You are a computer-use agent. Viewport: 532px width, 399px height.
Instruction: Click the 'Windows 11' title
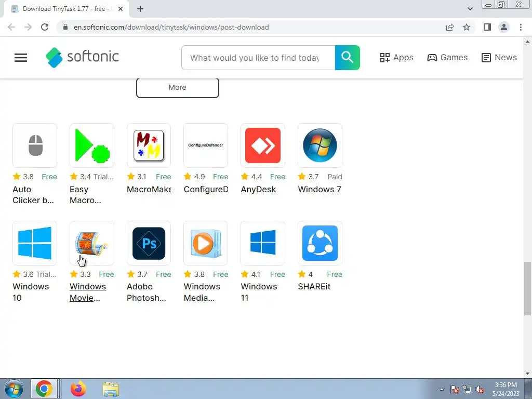pos(259,292)
